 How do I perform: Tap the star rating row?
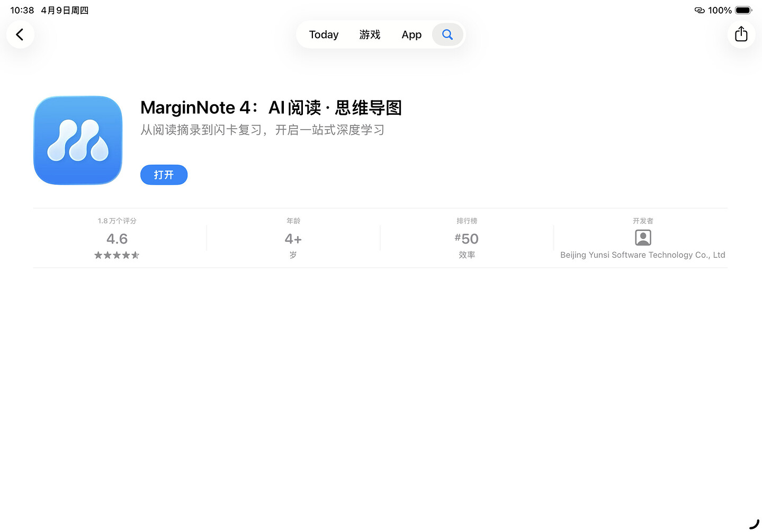pos(117,255)
